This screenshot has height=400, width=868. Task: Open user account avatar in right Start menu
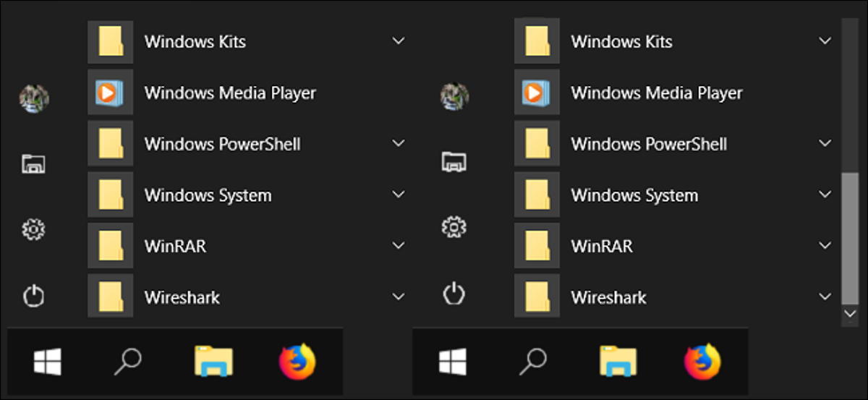454,95
